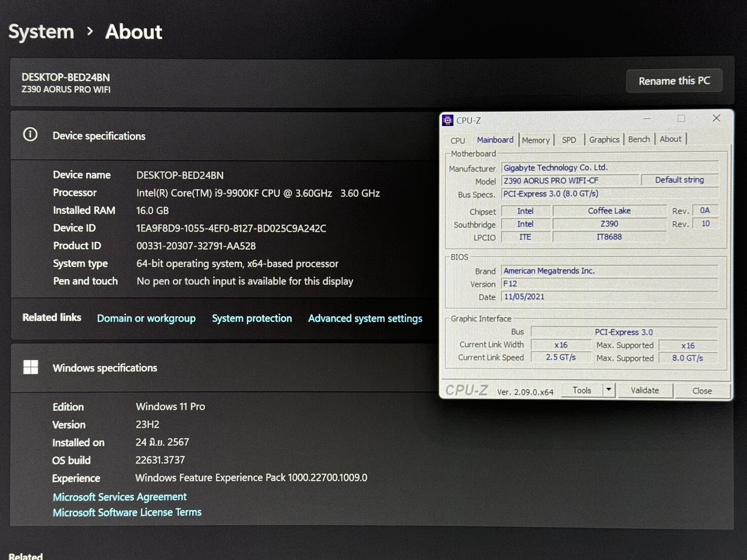Click the Graphic Interface Bus PCI-Express 3.0 value
Screen dimensions: 747x560
click(x=624, y=332)
